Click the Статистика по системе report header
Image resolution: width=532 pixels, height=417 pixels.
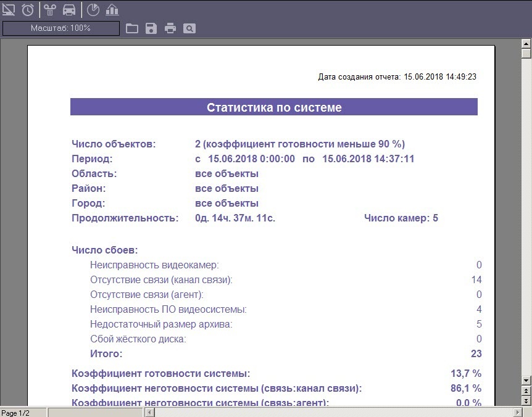click(274, 107)
